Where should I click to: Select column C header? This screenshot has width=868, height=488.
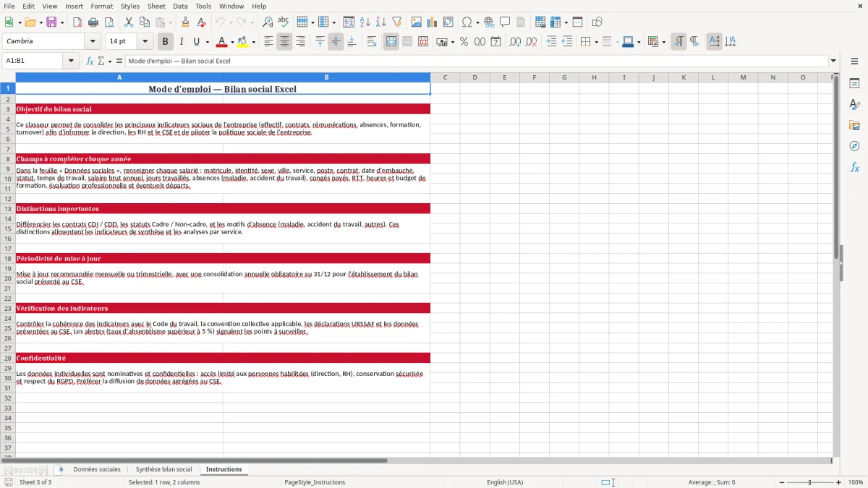pyautogui.click(x=445, y=77)
